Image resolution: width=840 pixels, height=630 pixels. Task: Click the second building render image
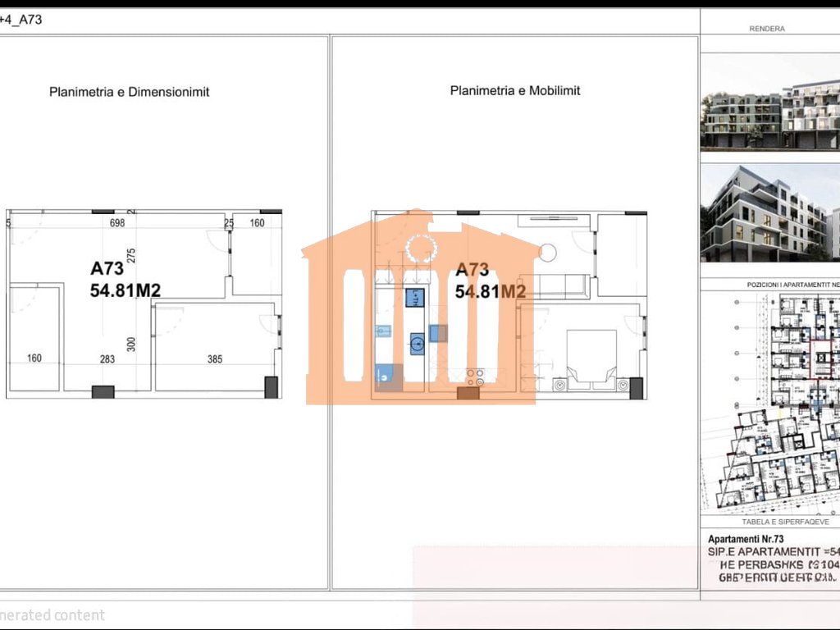(x=769, y=215)
